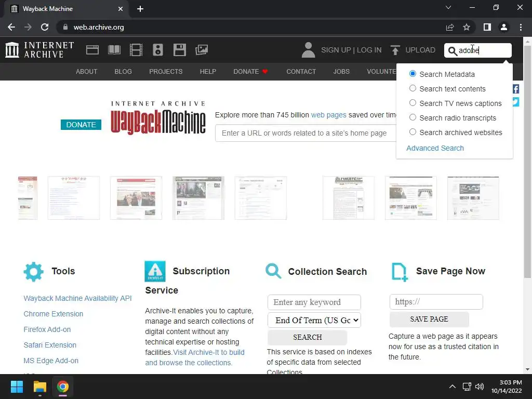The width and height of the screenshot is (532, 399).
Task: Select Search text contents option
Action: pos(413,88)
